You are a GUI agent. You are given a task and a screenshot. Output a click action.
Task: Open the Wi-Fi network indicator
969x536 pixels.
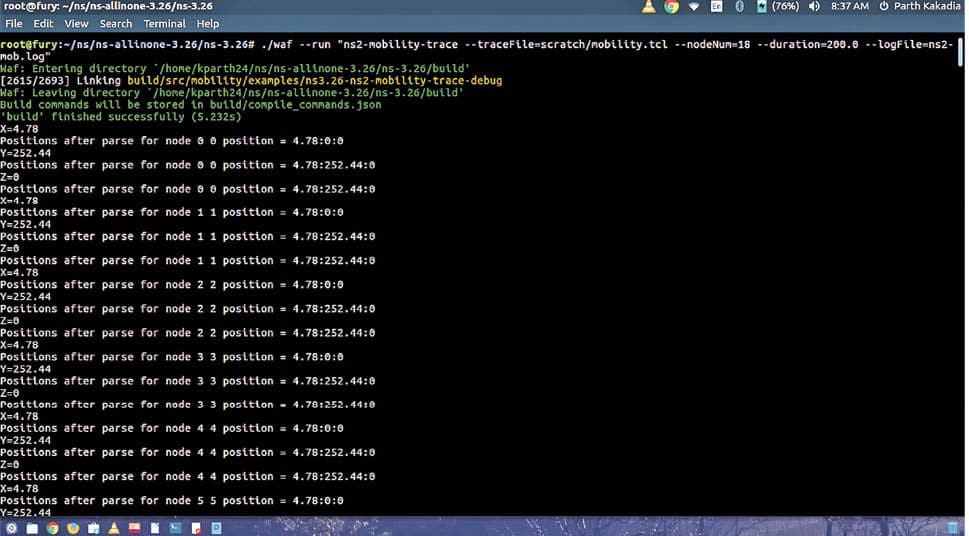point(694,6)
